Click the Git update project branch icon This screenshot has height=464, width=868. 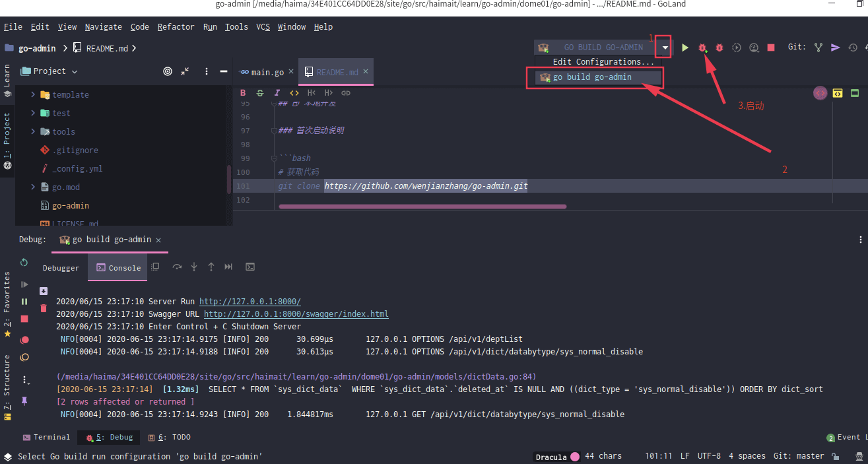(818, 48)
